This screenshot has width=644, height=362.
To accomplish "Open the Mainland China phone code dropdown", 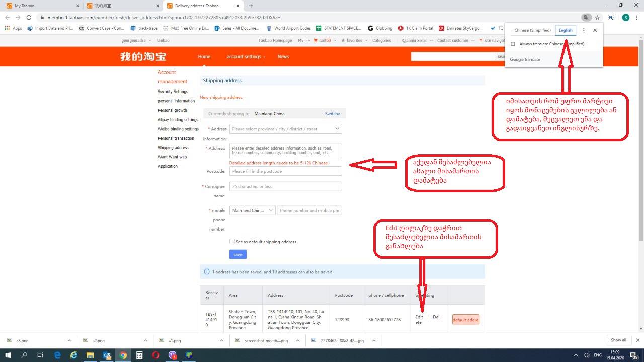I will pyautogui.click(x=252, y=210).
